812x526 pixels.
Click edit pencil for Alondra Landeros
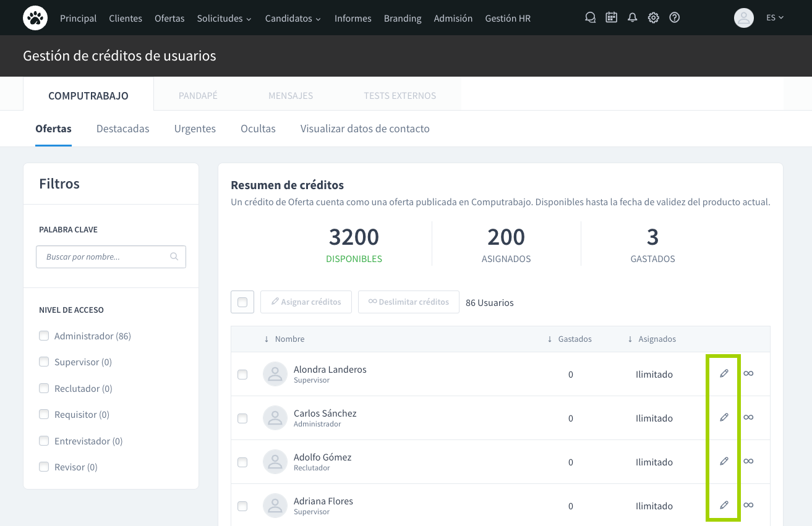tap(724, 373)
